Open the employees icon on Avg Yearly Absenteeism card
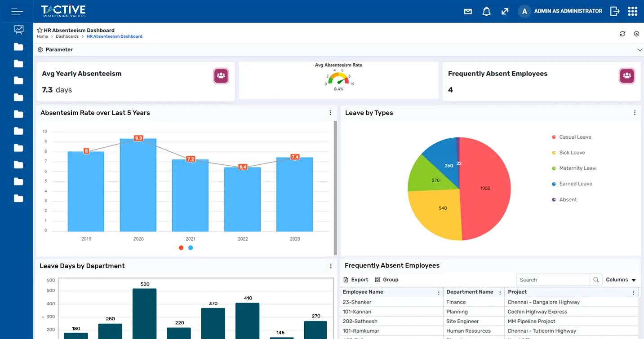644x339 pixels. (x=221, y=76)
